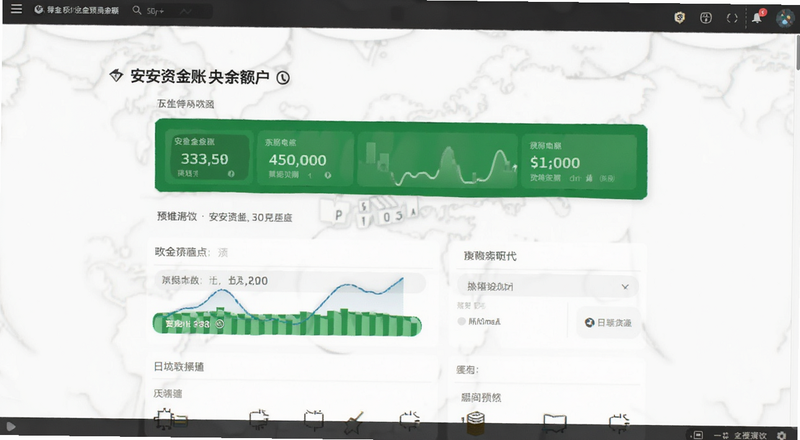
Task: Open notifications via the bell icon
Action: tap(757, 18)
